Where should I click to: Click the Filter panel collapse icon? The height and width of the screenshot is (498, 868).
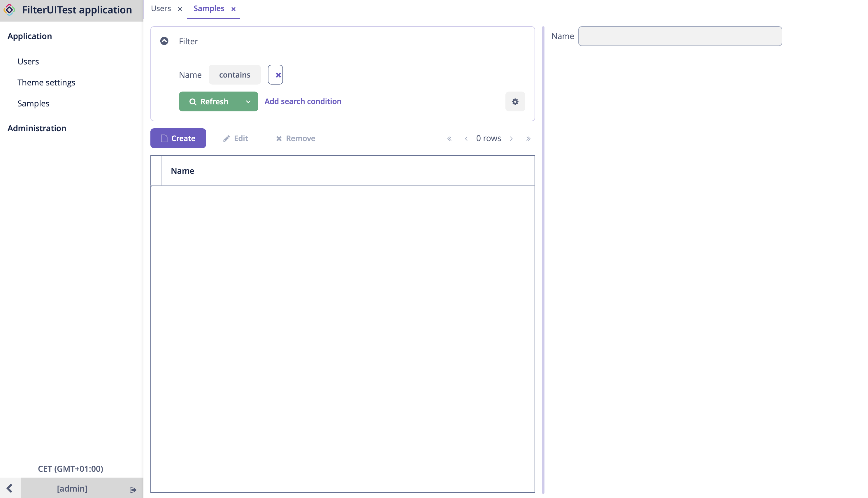[x=165, y=41]
